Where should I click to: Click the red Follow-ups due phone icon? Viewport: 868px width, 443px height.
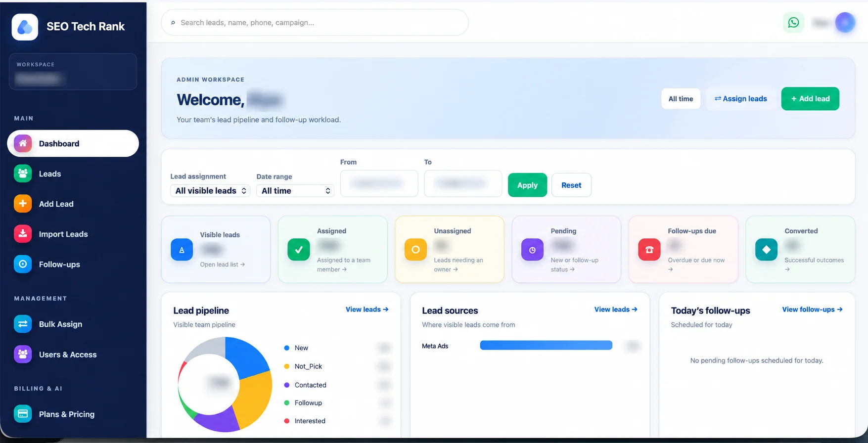tap(649, 250)
